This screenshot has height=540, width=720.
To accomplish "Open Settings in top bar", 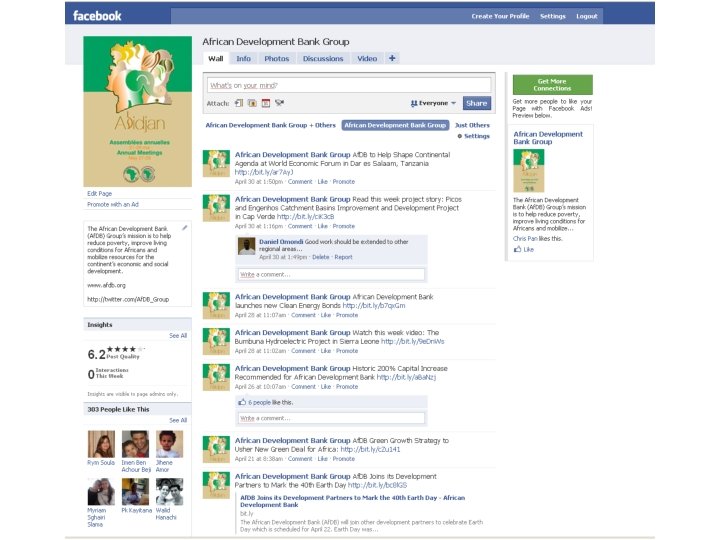I will coord(552,16).
